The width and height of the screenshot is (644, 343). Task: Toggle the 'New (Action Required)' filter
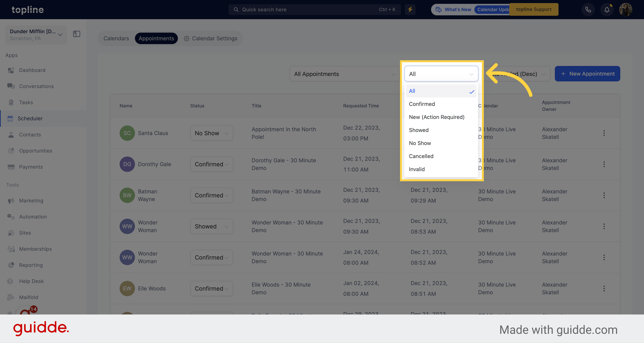tap(437, 117)
